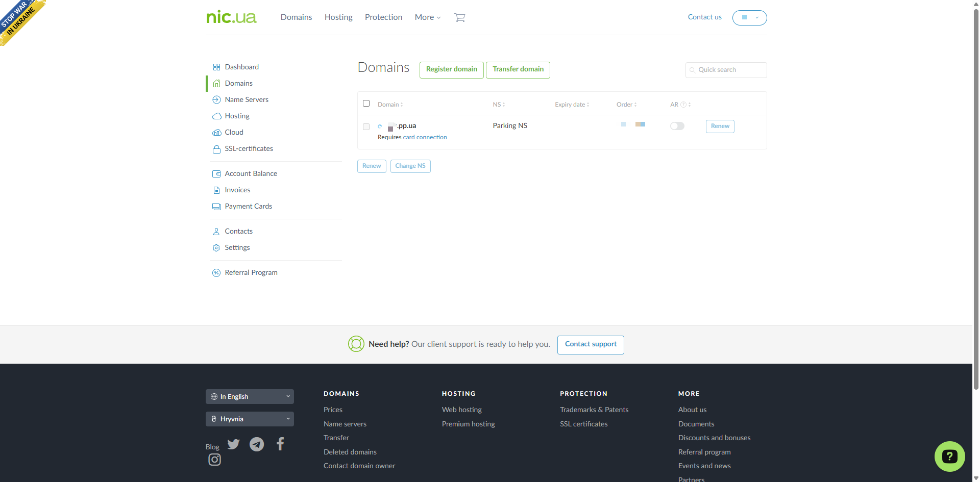Screen dimensions: 980x482
Task: Check the select-all domains checkbox
Action: [366, 104]
